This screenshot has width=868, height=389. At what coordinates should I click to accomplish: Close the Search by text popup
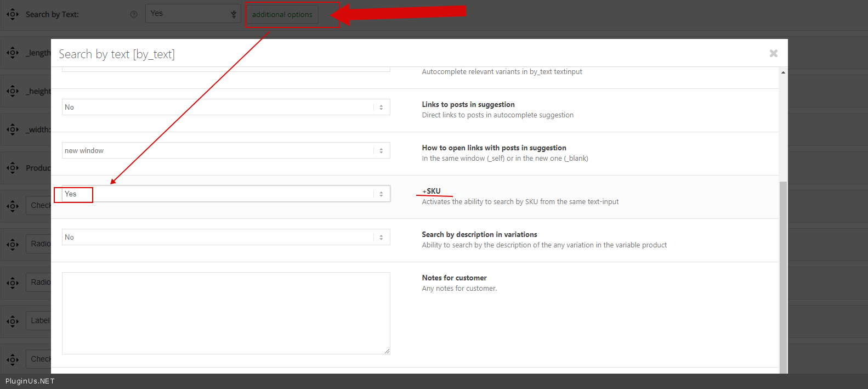pyautogui.click(x=773, y=53)
